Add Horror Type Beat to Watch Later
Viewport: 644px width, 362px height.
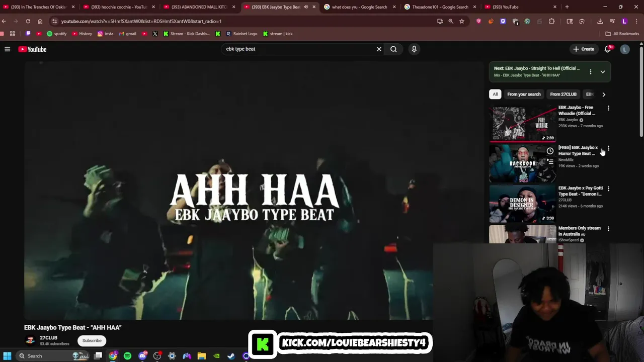550,151
